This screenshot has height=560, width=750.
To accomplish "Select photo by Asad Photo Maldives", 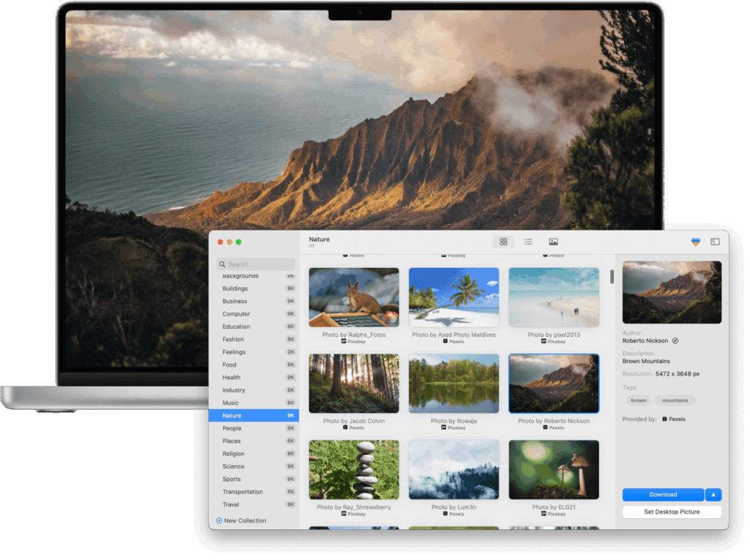I will coord(453,297).
